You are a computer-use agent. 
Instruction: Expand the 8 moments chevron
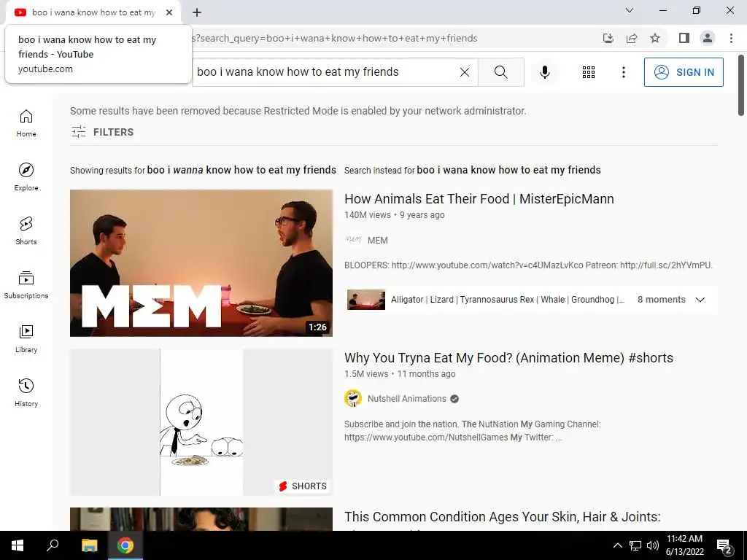point(700,300)
